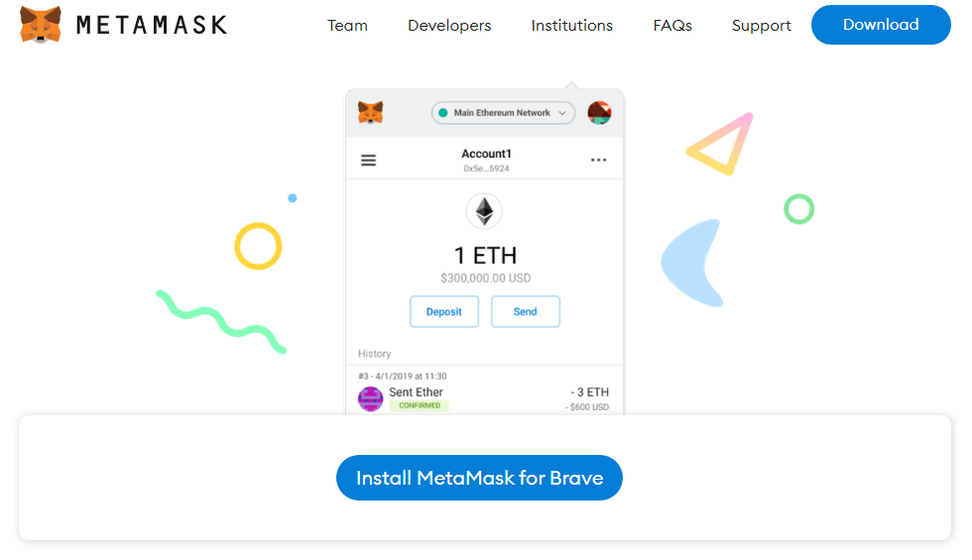Viewport: 972px width, 560px height.
Task: Click the MetaMask fox logo in header
Action: click(41, 25)
